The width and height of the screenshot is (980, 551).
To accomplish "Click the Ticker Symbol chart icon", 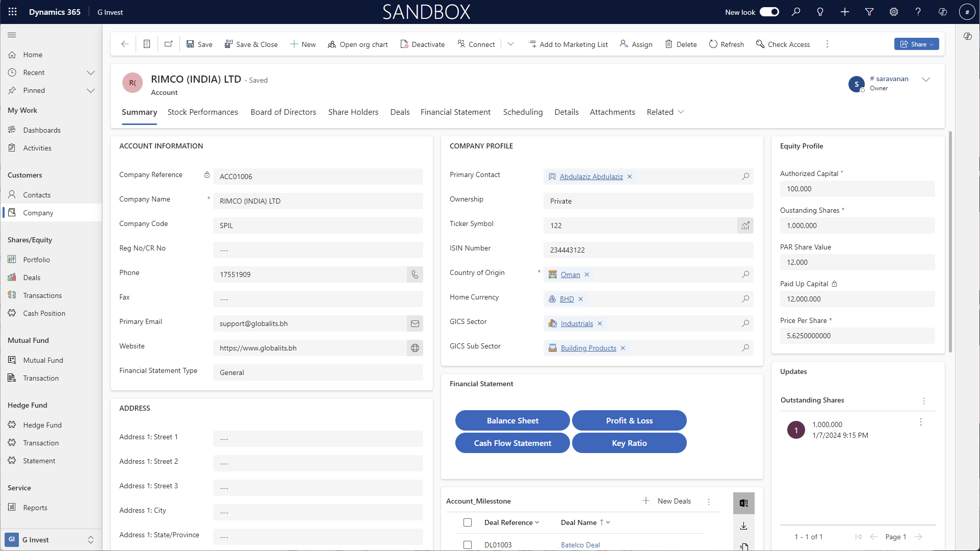I will click(x=745, y=226).
